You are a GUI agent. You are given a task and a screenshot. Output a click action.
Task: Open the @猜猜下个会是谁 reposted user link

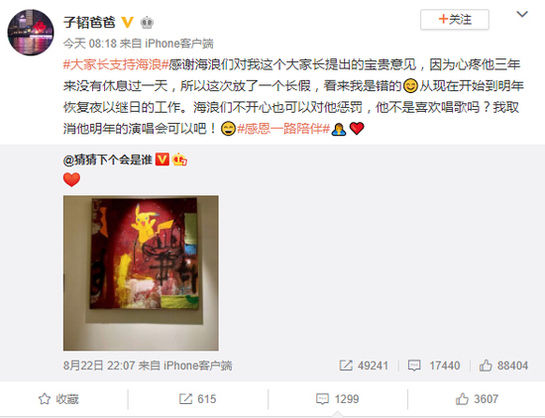point(108,159)
